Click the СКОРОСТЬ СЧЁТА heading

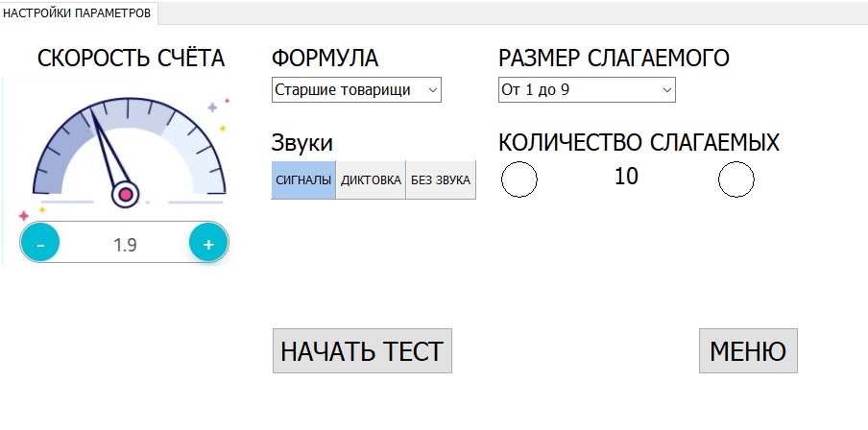pyautogui.click(x=132, y=59)
